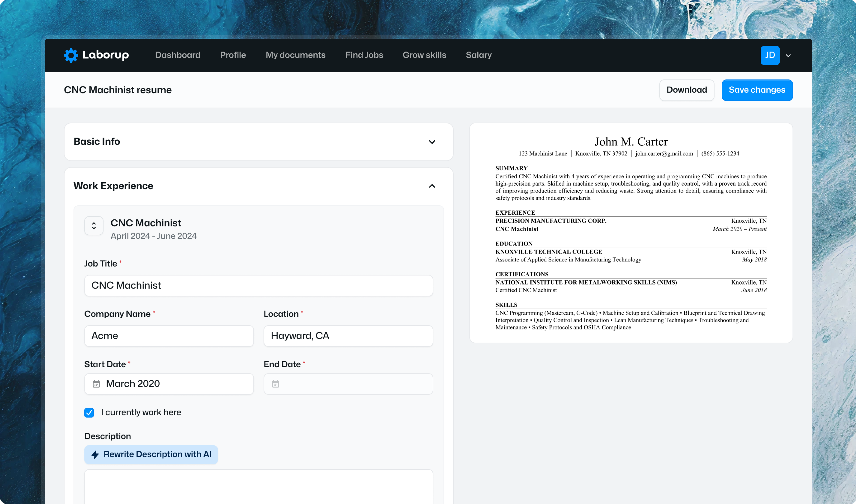Click the JD profile avatar
Image resolution: width=857 pixels, height=504 pixels.
[770, 55]
